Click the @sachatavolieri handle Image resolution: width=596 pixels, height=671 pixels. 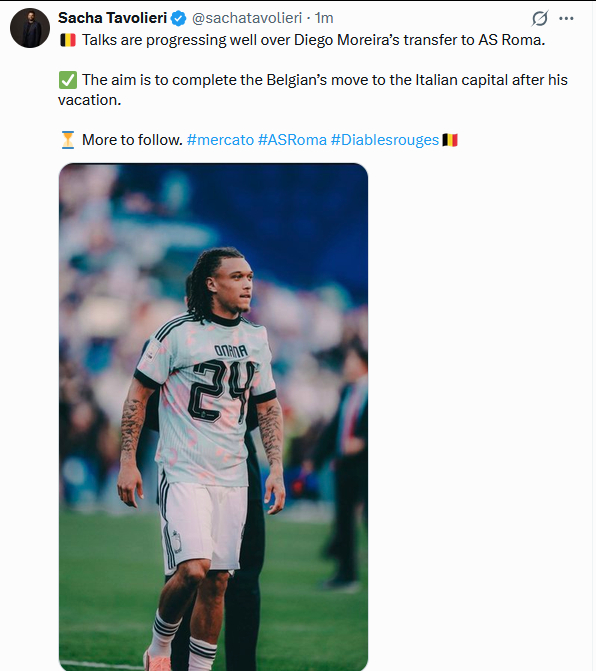(x=247, y=18)
